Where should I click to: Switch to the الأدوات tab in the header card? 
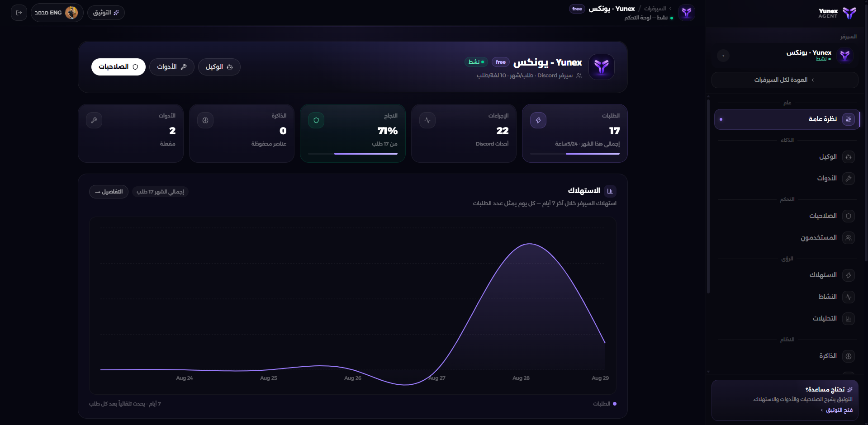[x=172, y=67]
